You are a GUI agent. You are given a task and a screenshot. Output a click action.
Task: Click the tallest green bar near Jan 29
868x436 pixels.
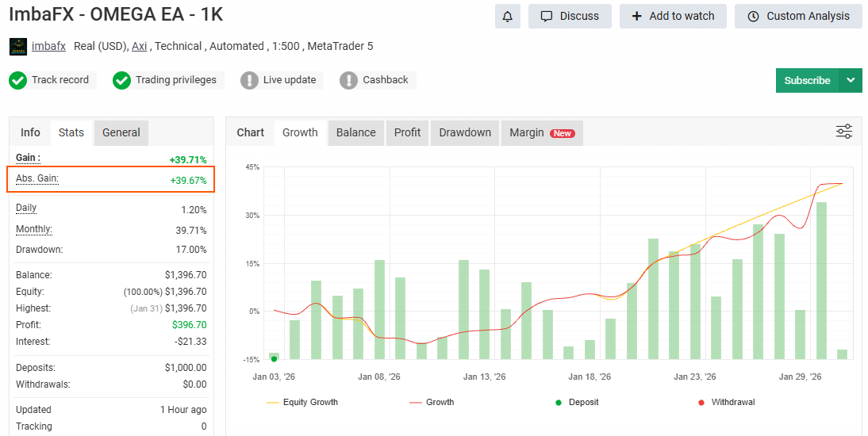click(x=821, y=281)
